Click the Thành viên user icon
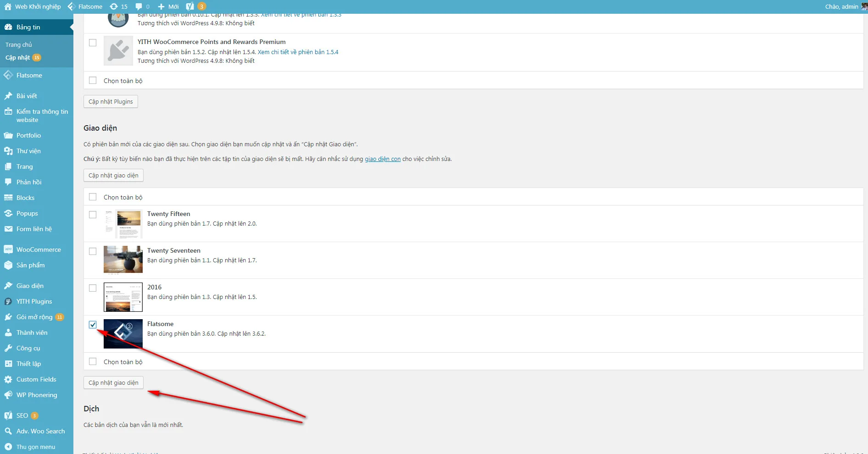This screenshot has height=454, width=868. (x=8, y=332)
